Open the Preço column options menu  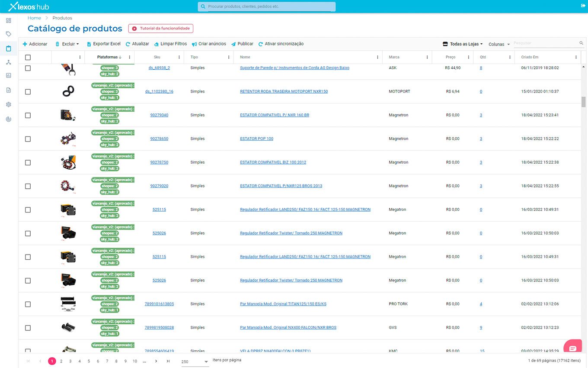[x=468, y=57]
